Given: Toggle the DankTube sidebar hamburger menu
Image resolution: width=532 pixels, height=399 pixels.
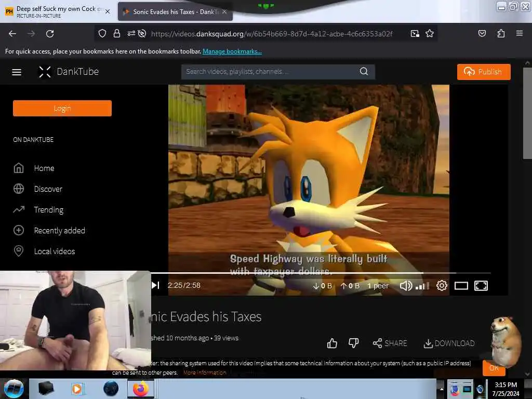Looking at the screenshot, I should (17, 72).
